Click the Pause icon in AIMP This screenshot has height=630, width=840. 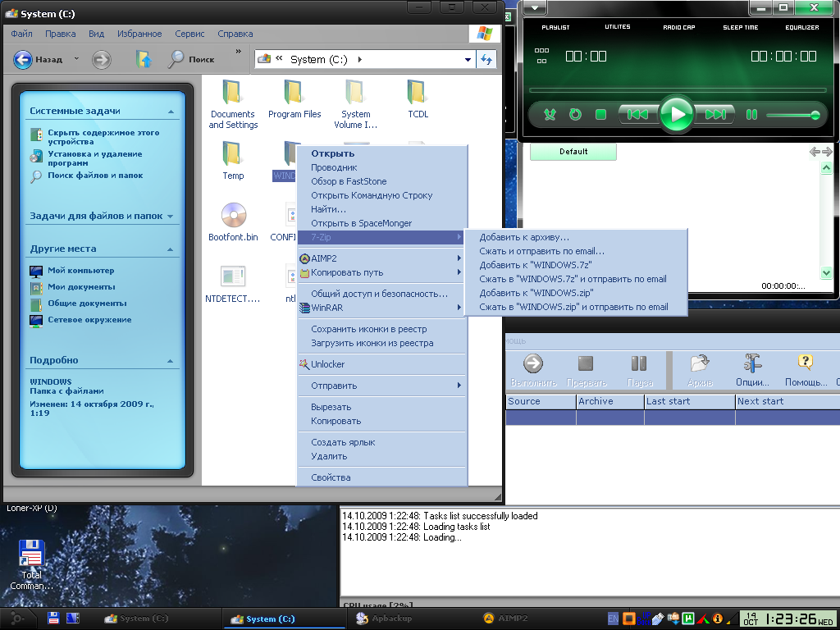pyautogui.click(x=751, y=115)
